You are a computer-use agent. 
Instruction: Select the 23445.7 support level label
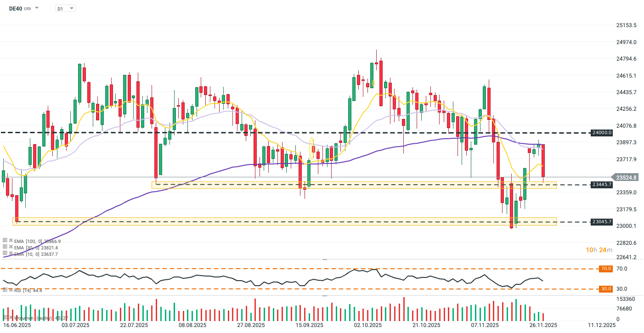(x=602, y=185)
